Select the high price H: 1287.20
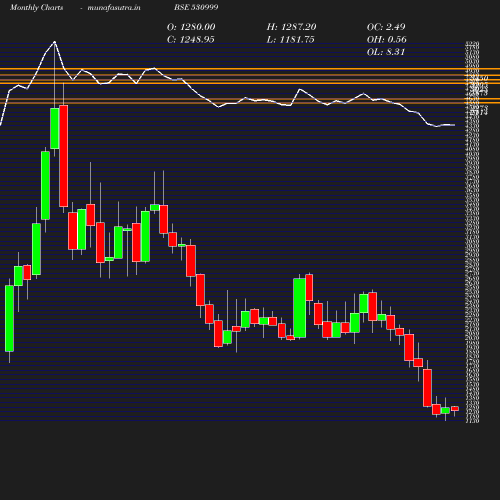The image size is (500, 500). tap(291, 27)
